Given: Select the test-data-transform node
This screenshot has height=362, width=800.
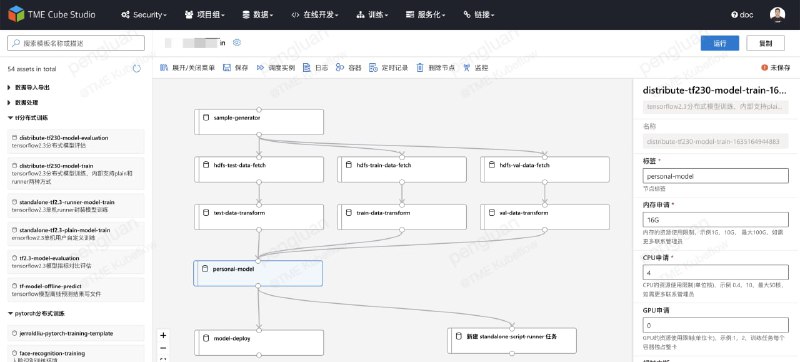Looking at the screenshot, I should click(x=259, y=217).
